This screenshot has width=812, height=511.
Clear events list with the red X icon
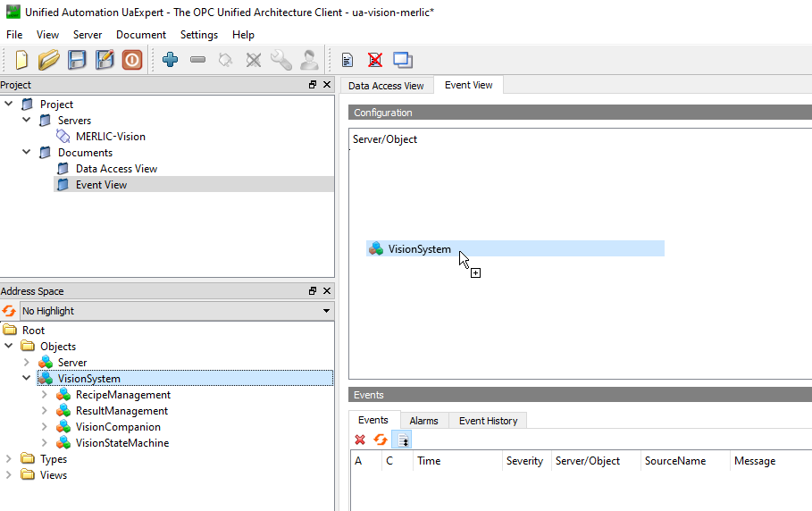[360, 440]
